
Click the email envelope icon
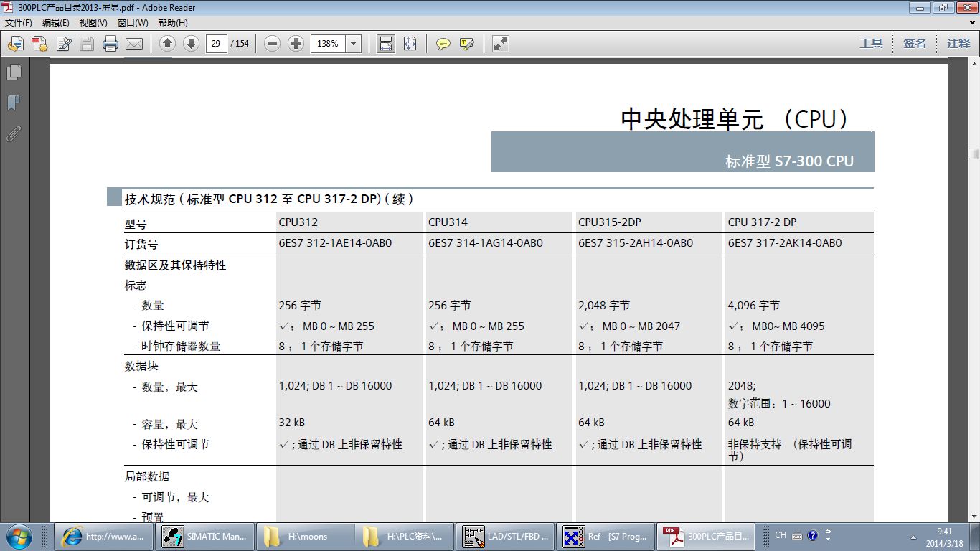coord(134,44)
